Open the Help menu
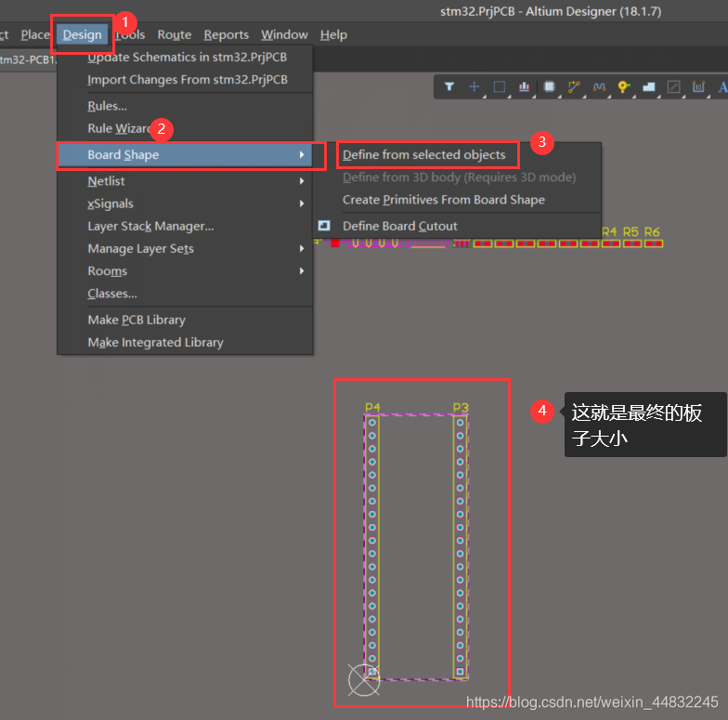Viewport: 728px width, 720px height. pos(333,35)
